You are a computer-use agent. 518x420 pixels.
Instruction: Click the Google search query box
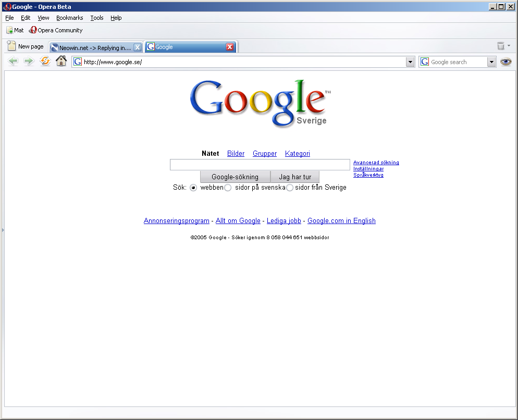click(260, 165)
